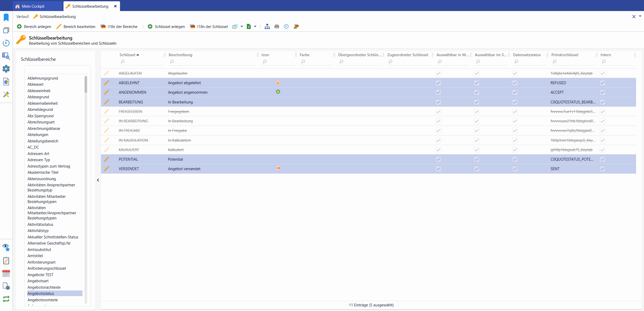
Task: Click edit pencil for VERSENDET row
Action: (107, 169)
